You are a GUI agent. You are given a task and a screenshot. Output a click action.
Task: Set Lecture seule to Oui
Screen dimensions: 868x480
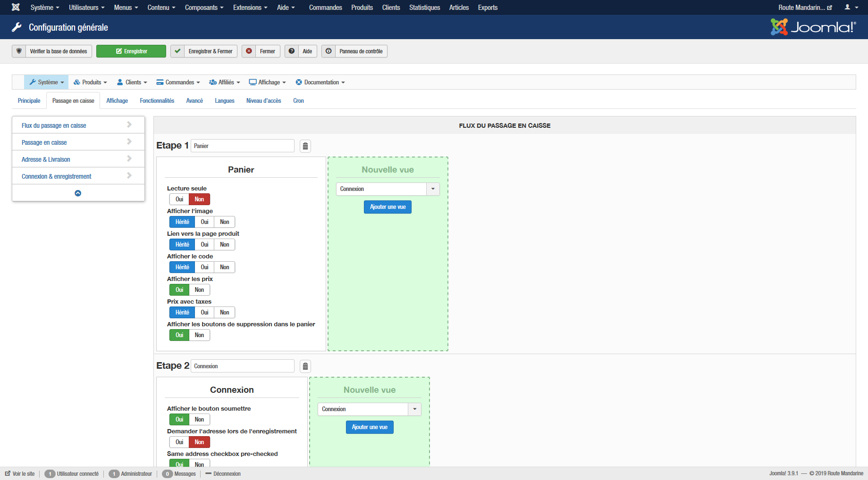click(x=179, y=199)
